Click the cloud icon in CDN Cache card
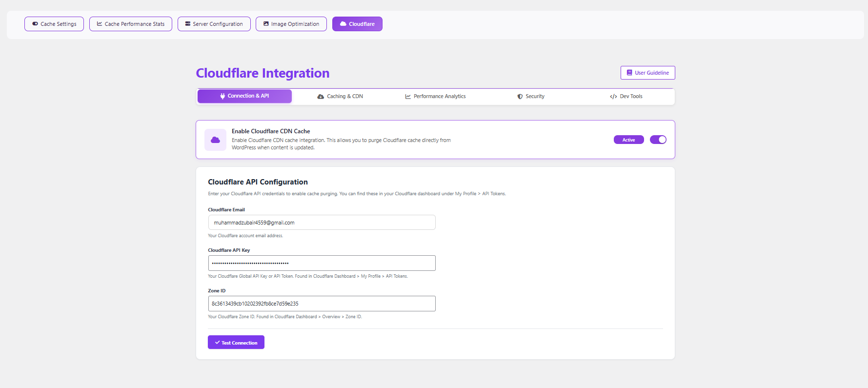The width and height of the screenshot is (868, 388). 215,140
